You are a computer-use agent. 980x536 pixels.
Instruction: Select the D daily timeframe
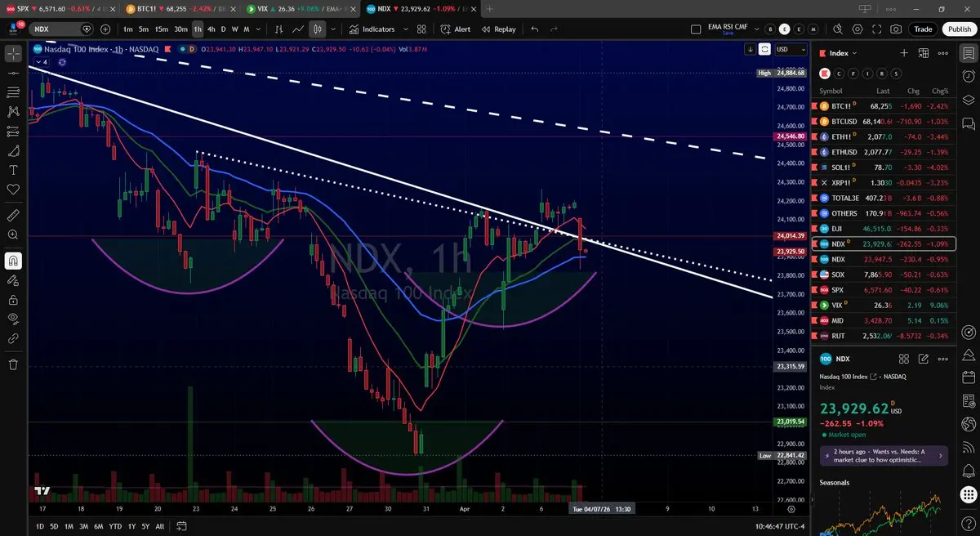point(224,29)
